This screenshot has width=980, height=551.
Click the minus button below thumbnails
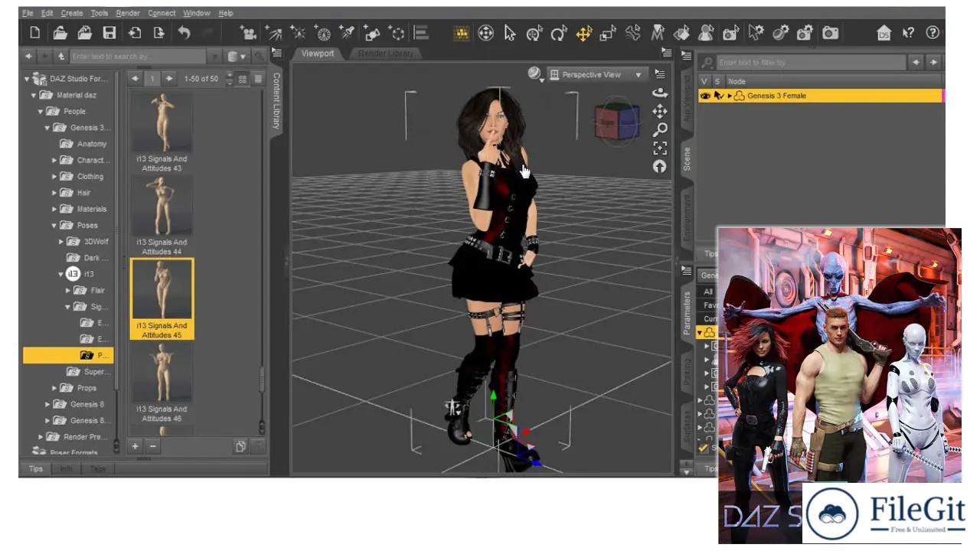click(x=152, y=446)
